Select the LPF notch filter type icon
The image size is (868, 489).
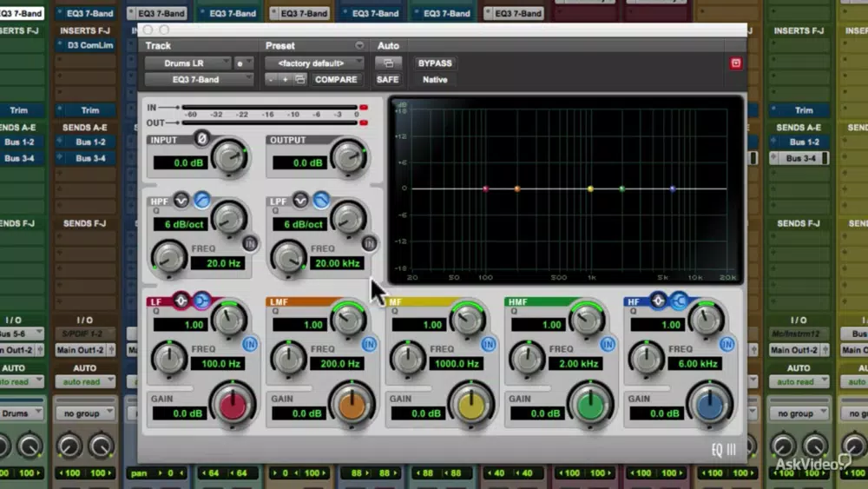[300, 200]
